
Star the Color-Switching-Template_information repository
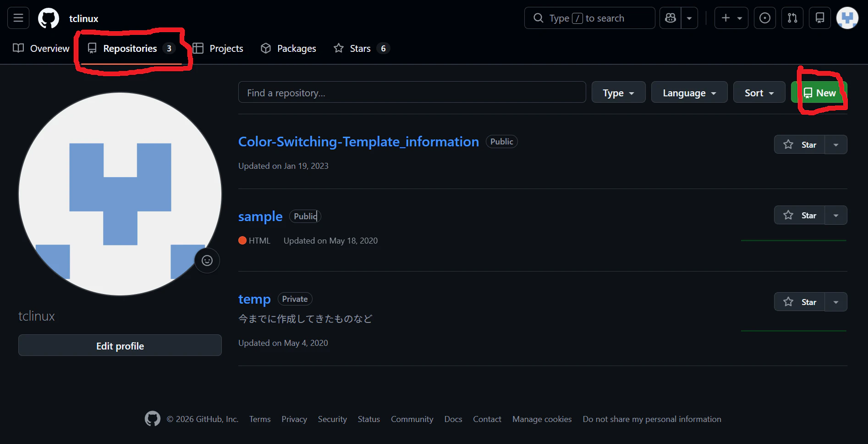(x=800, y=144)
